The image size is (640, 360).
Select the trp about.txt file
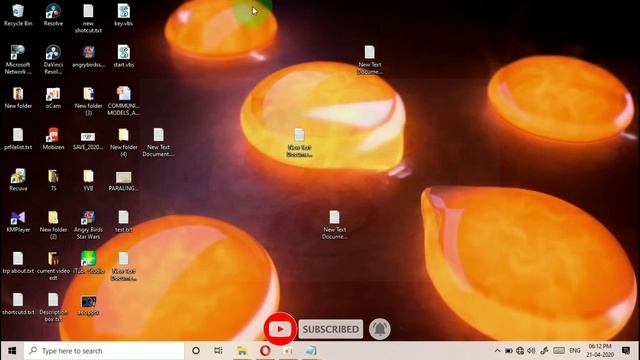coord(18,262)
